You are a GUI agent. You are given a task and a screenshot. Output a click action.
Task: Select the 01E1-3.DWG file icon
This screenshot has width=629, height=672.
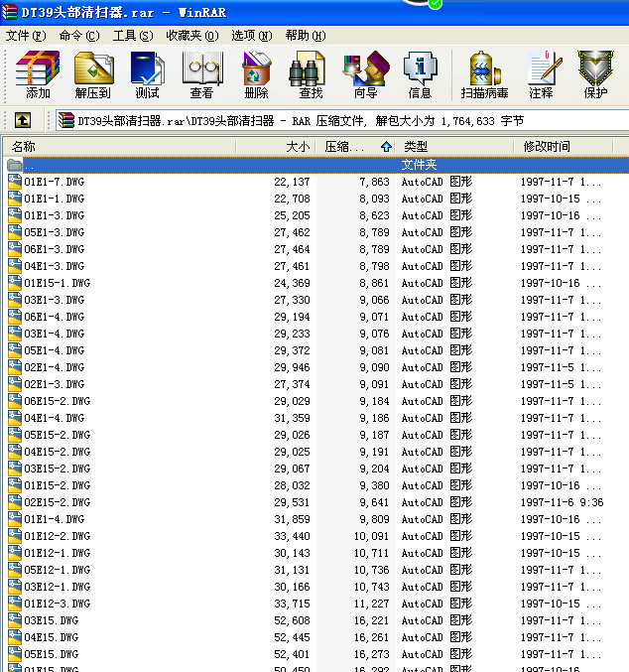point(15,215)
